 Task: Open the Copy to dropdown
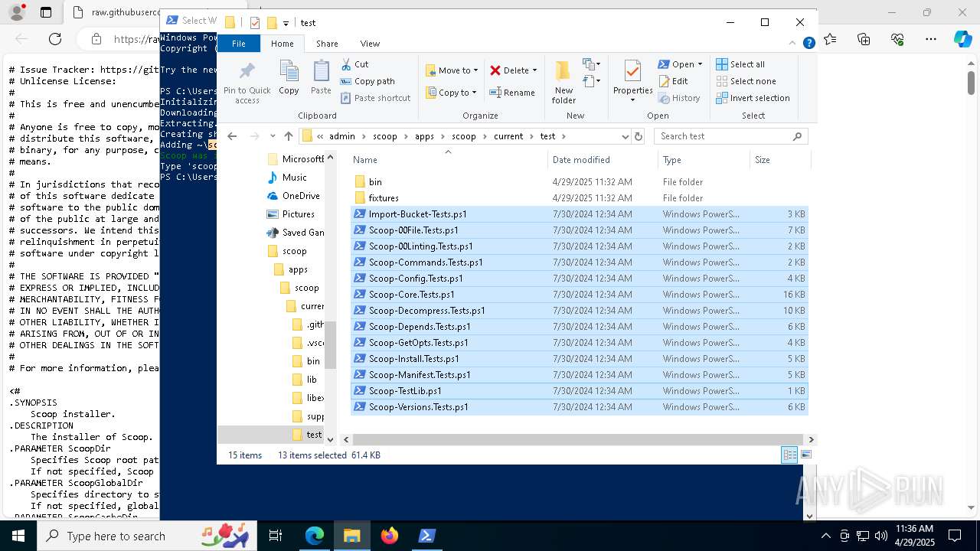click(452, 93)
